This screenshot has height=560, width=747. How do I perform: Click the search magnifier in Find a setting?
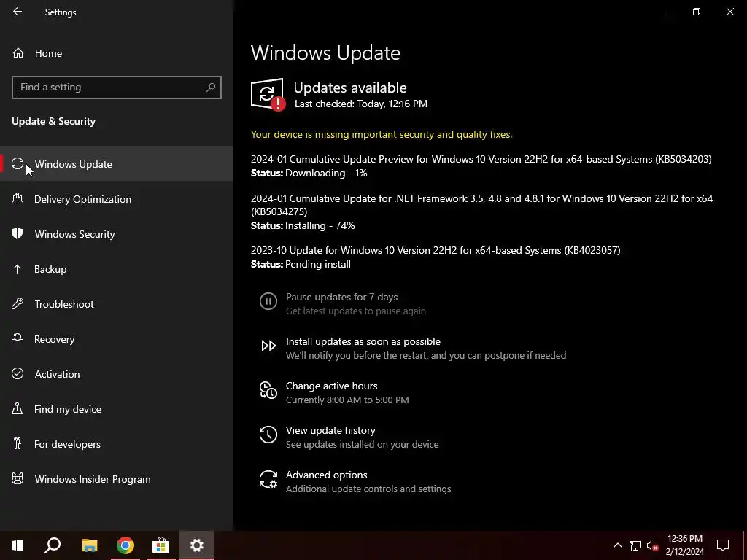click(211, 87)
